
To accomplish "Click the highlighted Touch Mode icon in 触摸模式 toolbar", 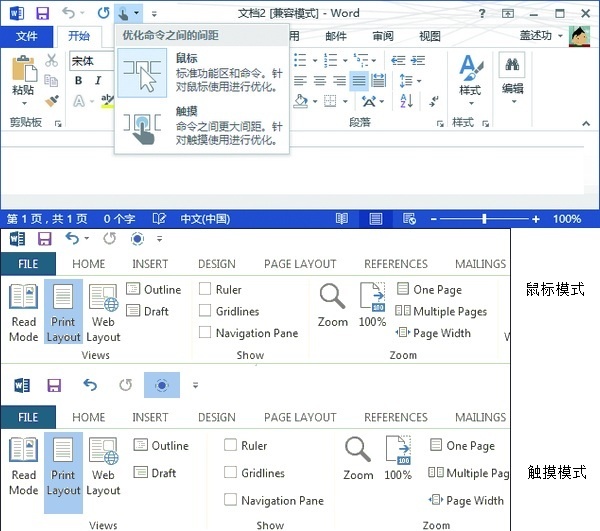I will click(162, 385).
